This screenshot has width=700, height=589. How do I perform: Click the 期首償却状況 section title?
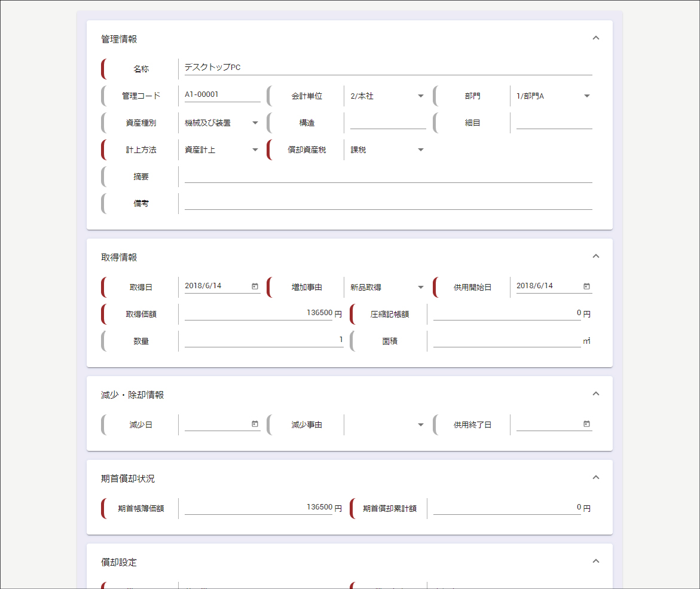[128, 479]
